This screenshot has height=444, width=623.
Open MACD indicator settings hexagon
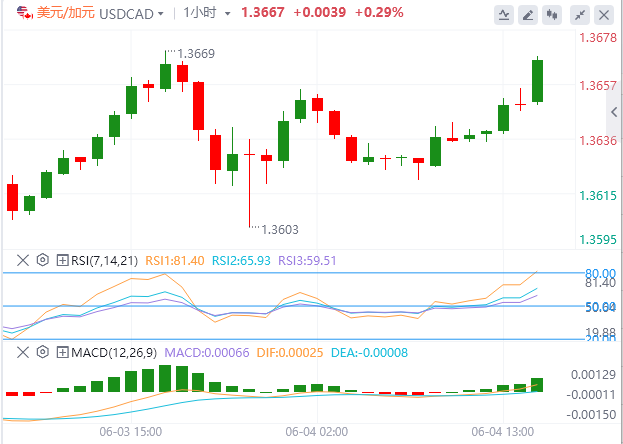click(x=43, y=352)
